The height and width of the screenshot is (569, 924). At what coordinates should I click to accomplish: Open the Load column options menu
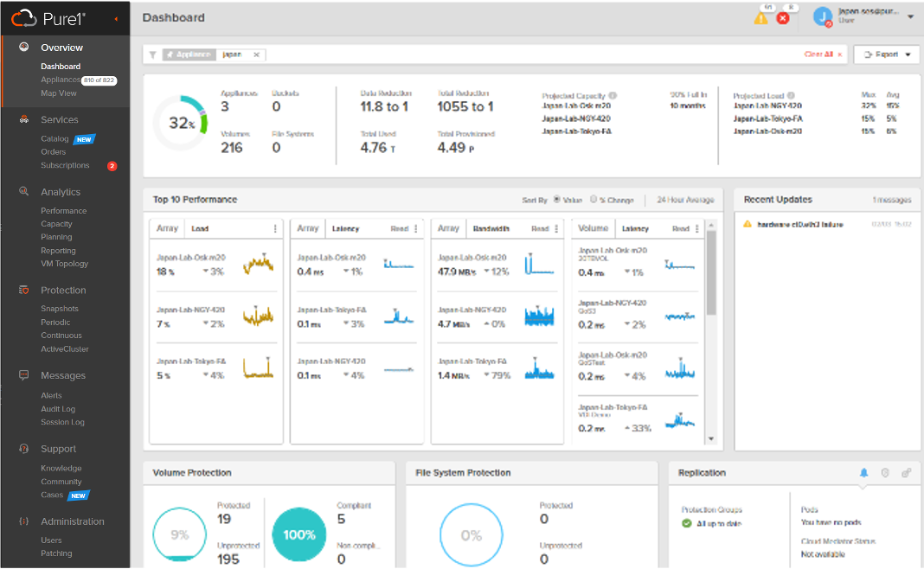tap(275, 228)
